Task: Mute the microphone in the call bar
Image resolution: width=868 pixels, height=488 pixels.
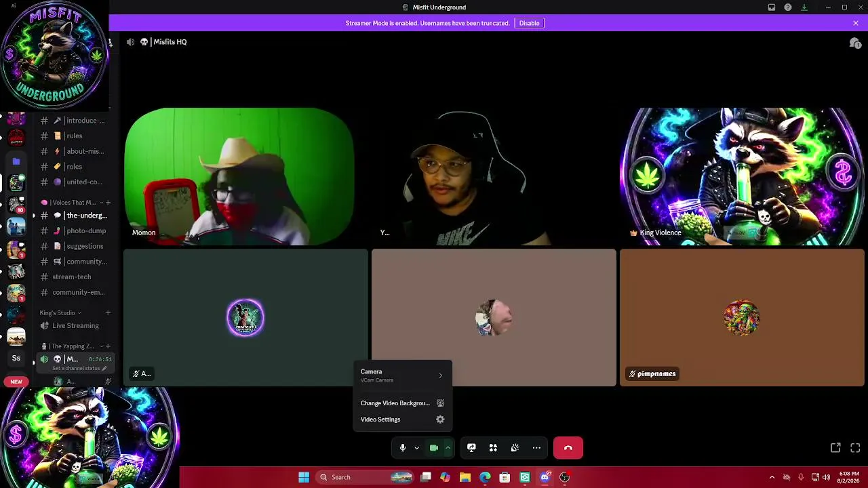Action: pos(403,448)
